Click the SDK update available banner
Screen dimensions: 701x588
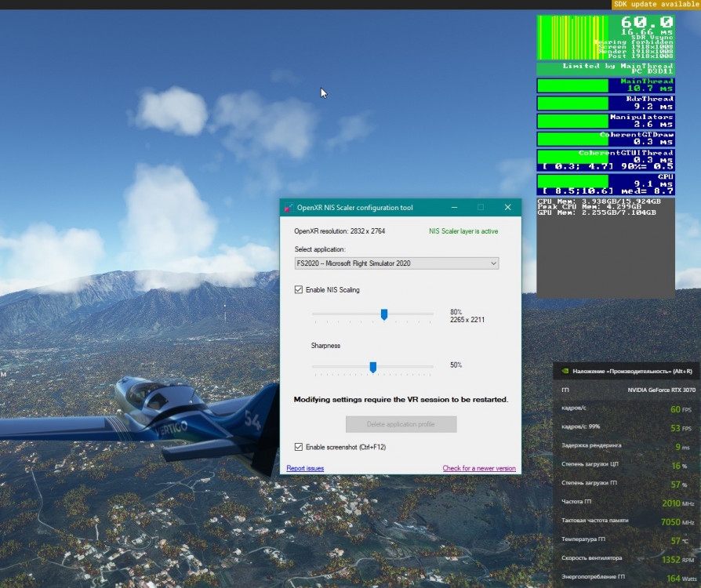[656, 5]
